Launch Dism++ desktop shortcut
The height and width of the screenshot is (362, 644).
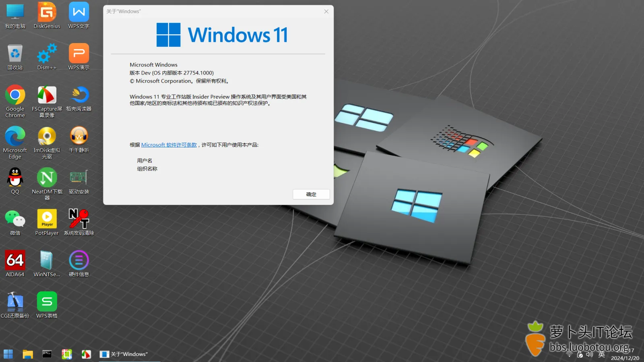point(47,57)
